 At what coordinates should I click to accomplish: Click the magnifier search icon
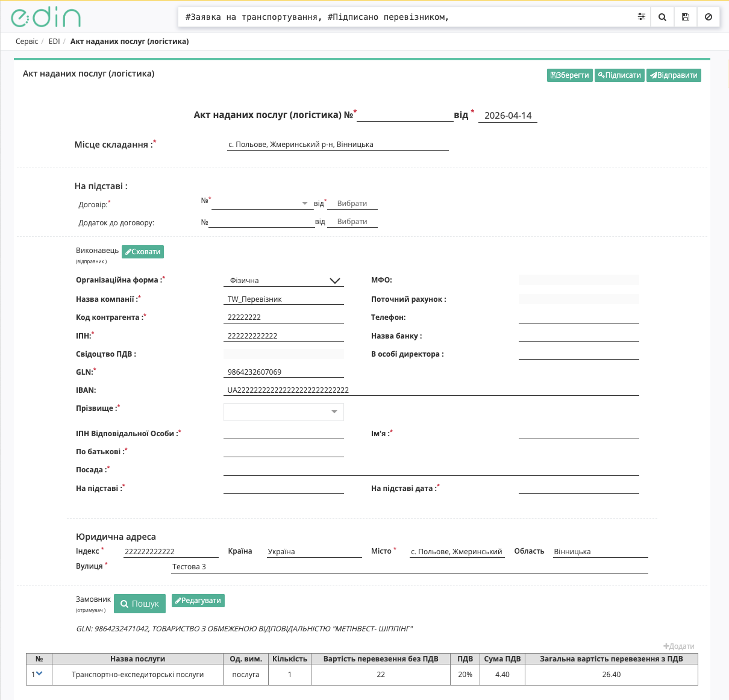pyautogui.click(x=662, y=17)
